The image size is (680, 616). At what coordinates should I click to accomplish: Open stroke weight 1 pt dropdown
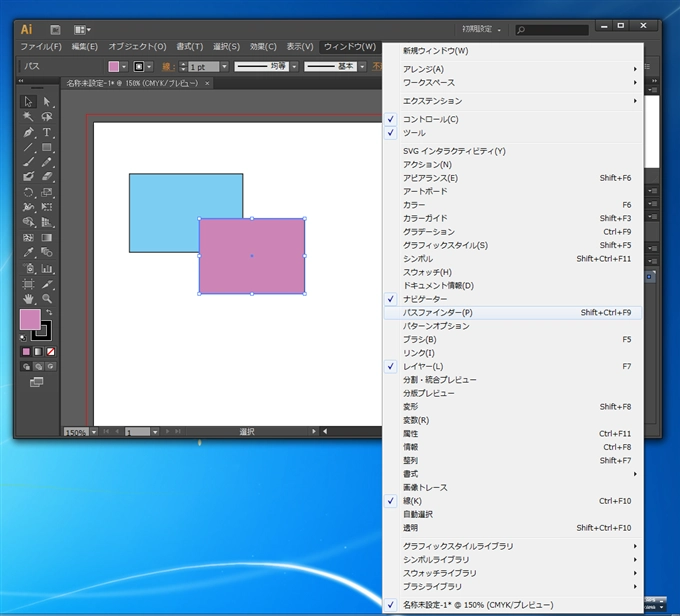pyautogui.click(x=224, y=67)
